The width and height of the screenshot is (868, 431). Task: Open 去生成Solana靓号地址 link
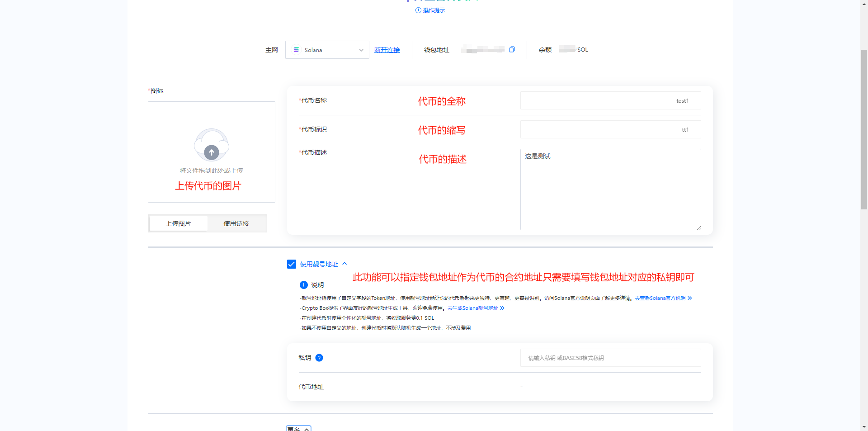476,308
